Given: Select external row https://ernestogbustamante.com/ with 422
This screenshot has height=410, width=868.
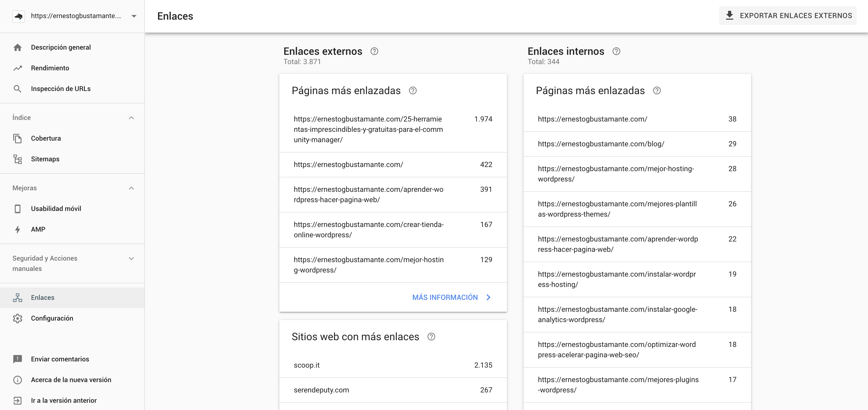Looking at the screenshot, I should coord(393,165).
